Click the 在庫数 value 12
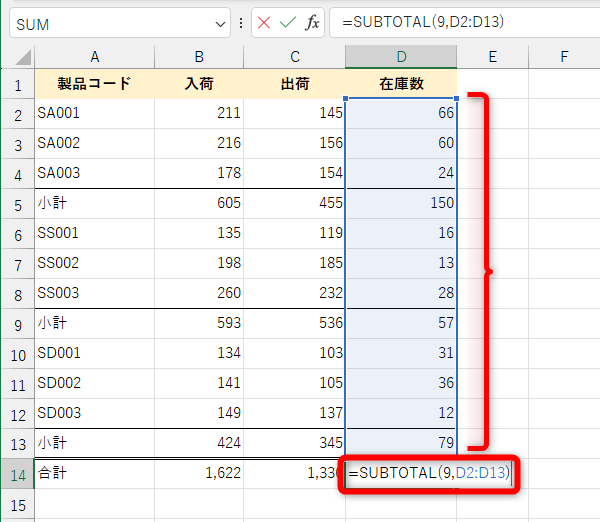This screenshot has height=522, width=600. click(x=401, y=413)
